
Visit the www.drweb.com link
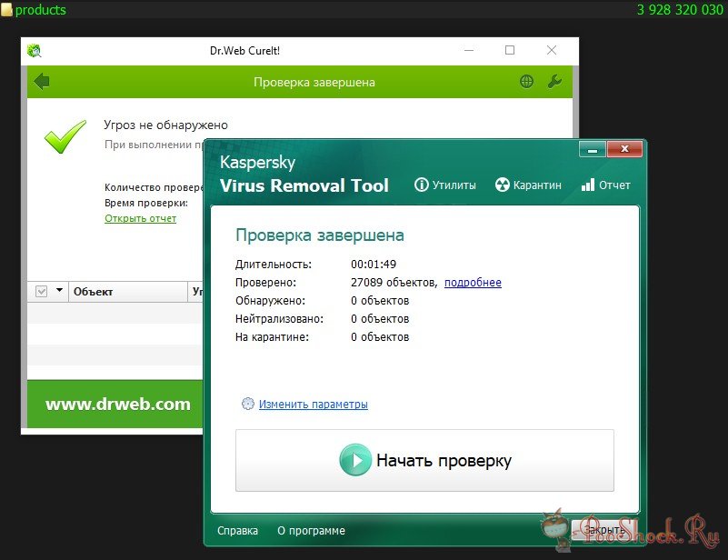[x=118, y=405]
